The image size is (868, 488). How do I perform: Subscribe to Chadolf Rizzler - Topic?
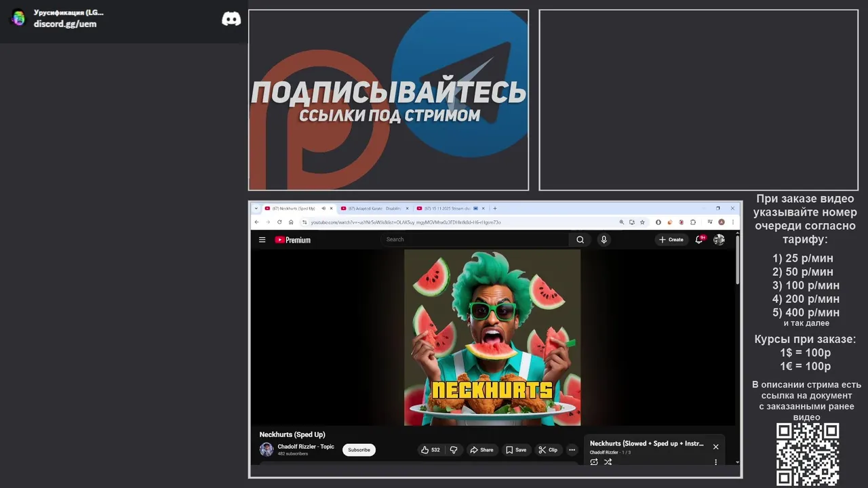(x=359, y=450)
